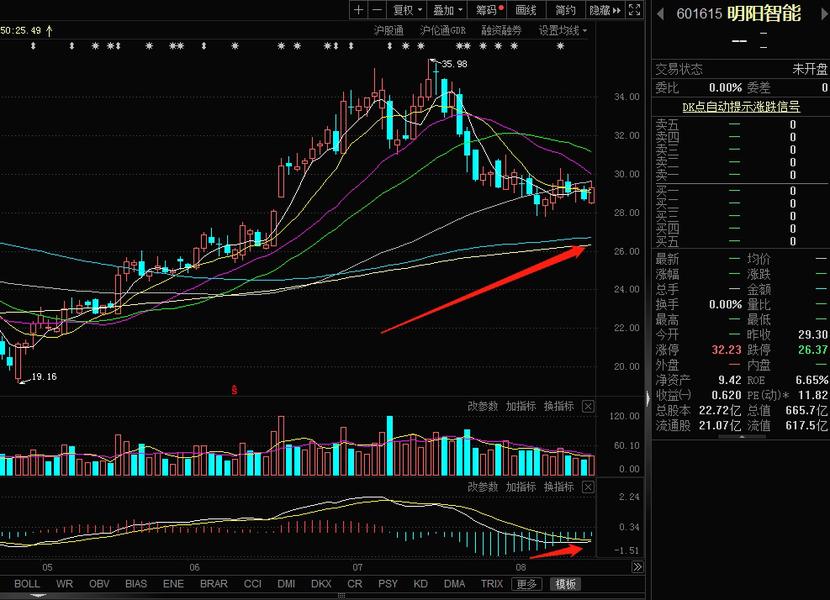
Task: Toggle the 融资融券 data display
Action: 501,30
